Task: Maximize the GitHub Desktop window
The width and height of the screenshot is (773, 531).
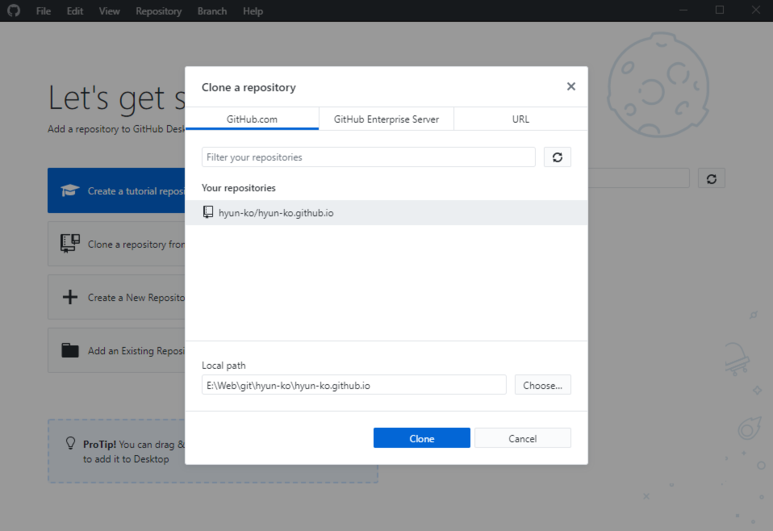Action: point(720,10)
